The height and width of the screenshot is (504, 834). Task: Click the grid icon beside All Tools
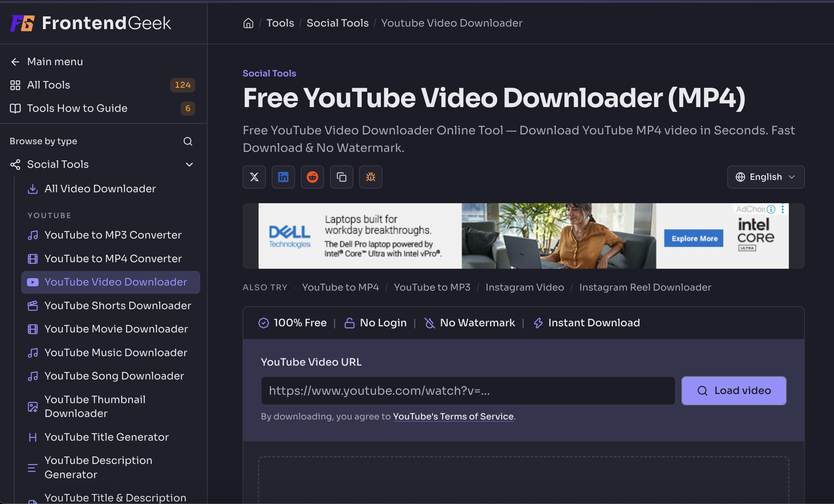point(15,85)
